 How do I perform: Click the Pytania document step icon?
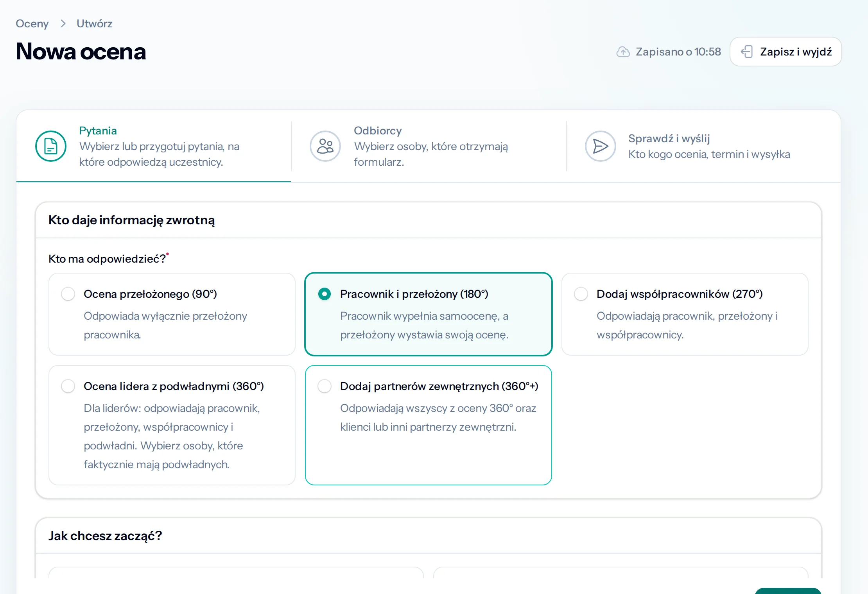click(x=51, y=146)
